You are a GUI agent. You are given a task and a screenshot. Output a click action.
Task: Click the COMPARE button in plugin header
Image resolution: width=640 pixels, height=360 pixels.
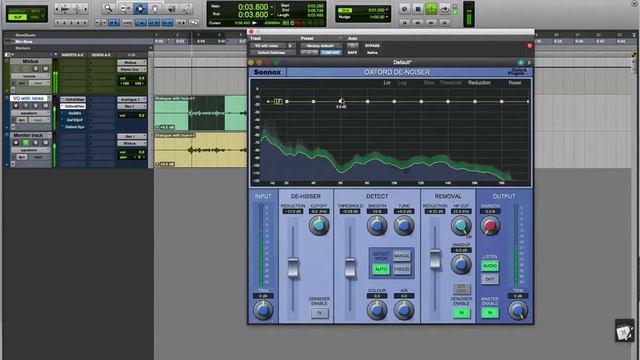[x=331, y=53]
